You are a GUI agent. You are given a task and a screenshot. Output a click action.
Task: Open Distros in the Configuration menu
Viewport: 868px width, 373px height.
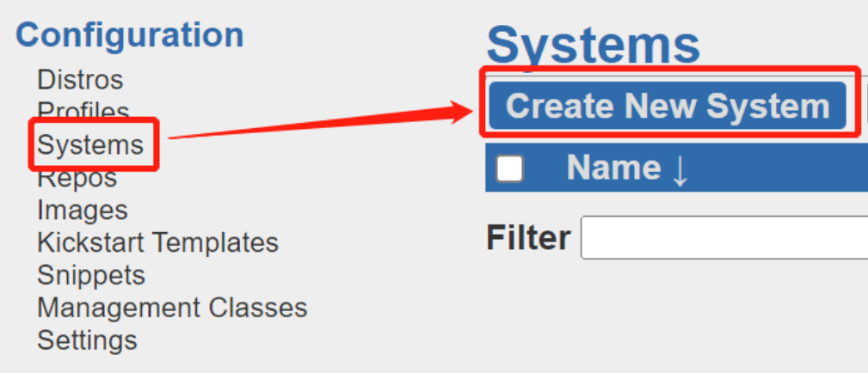coord(80,80)
